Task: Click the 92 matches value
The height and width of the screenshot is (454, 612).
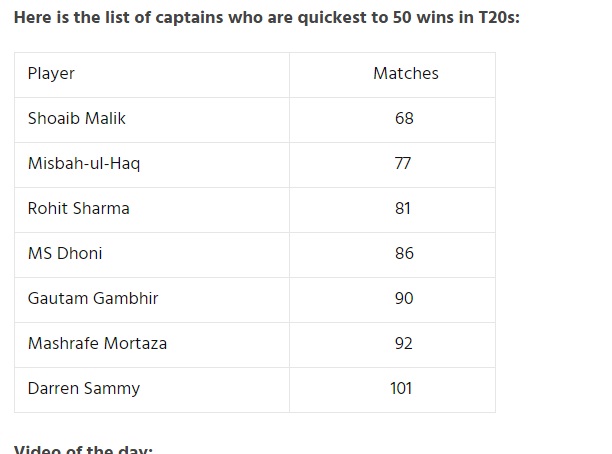Action: pos(404,344)
